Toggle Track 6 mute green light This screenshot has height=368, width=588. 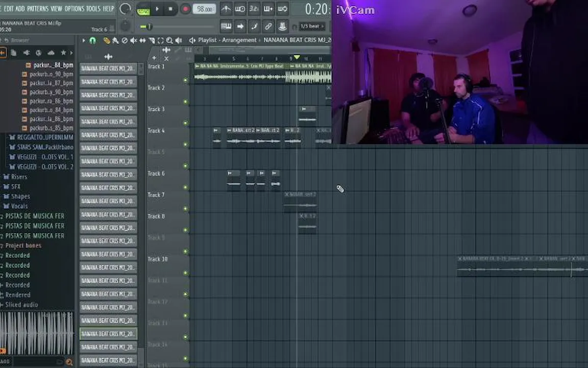coord(185,187)
